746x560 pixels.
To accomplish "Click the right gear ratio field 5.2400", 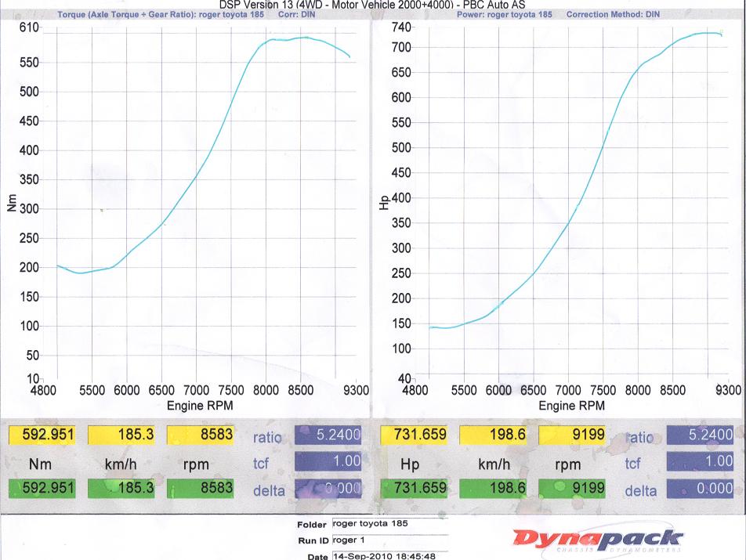I will 702,437.
